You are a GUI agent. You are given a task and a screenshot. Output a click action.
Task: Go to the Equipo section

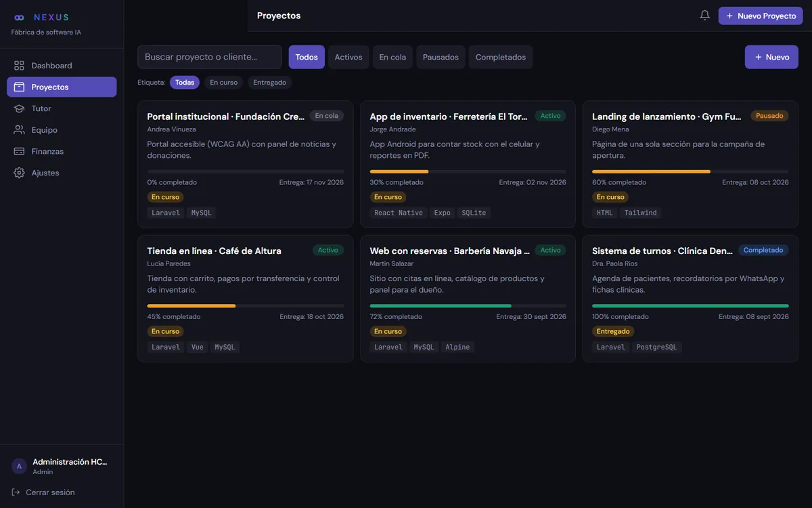(62, 130)
